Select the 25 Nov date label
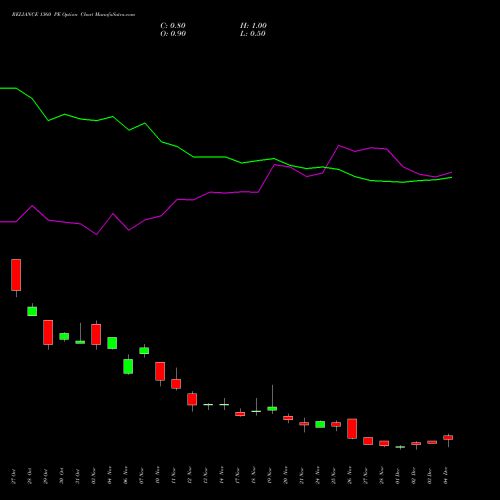The width and height of the screenshot is (500, 500). click(334, 476)
